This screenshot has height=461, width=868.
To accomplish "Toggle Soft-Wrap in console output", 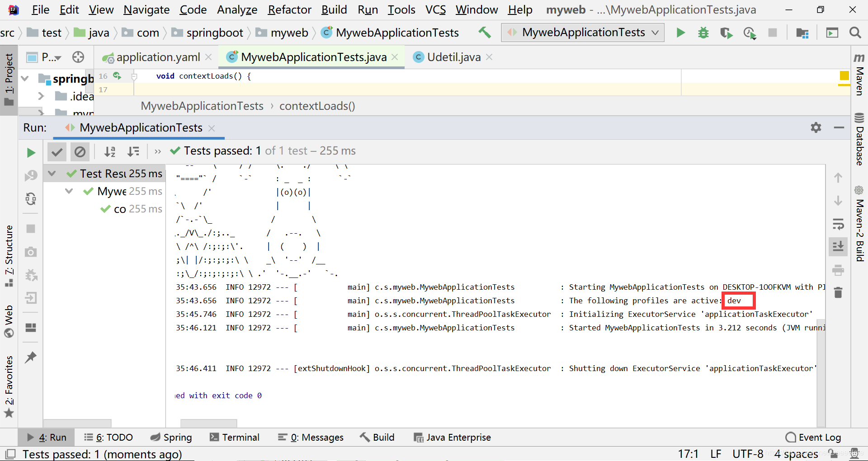I will (x=838, y=224).
